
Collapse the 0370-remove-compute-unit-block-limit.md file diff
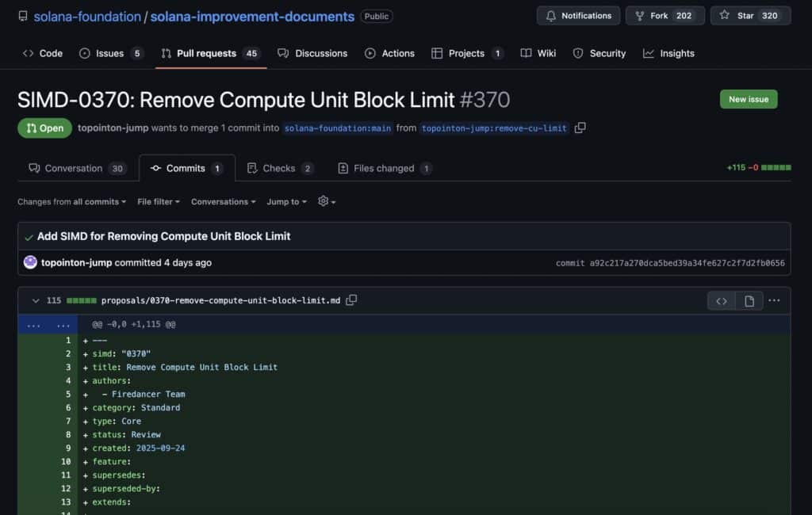tap(35, 301)
